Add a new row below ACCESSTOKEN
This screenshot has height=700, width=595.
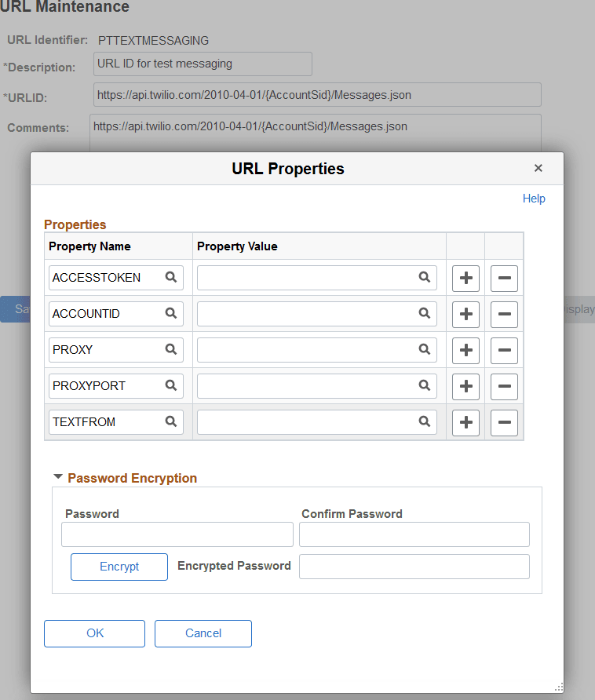(x=465, y=278)
